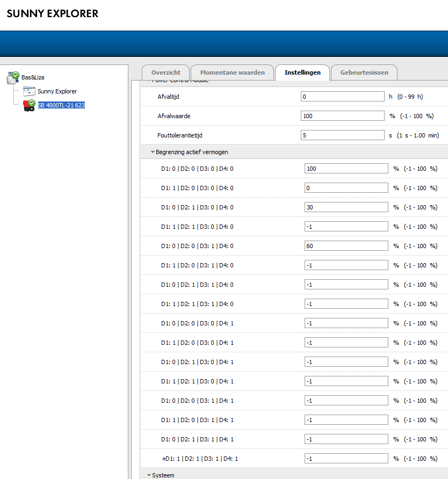Click the SB 4000TL-21 inverter icon
Viewport: 448px width, 479px height.
point(29,105)
